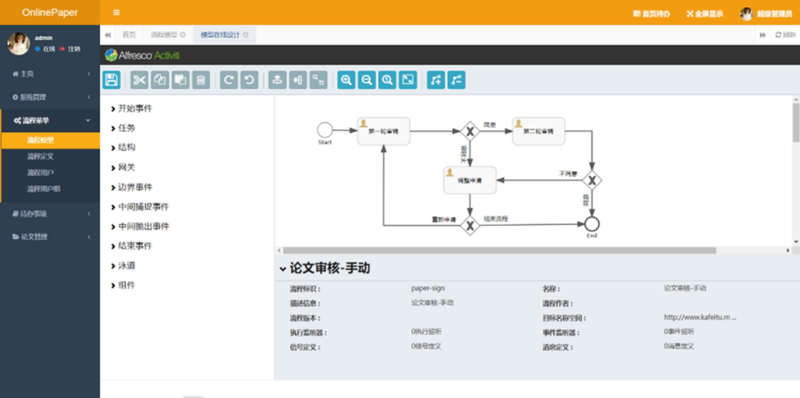Save the model with the floppy disk icon
This screenshot has width=800, height=398.
111,80
